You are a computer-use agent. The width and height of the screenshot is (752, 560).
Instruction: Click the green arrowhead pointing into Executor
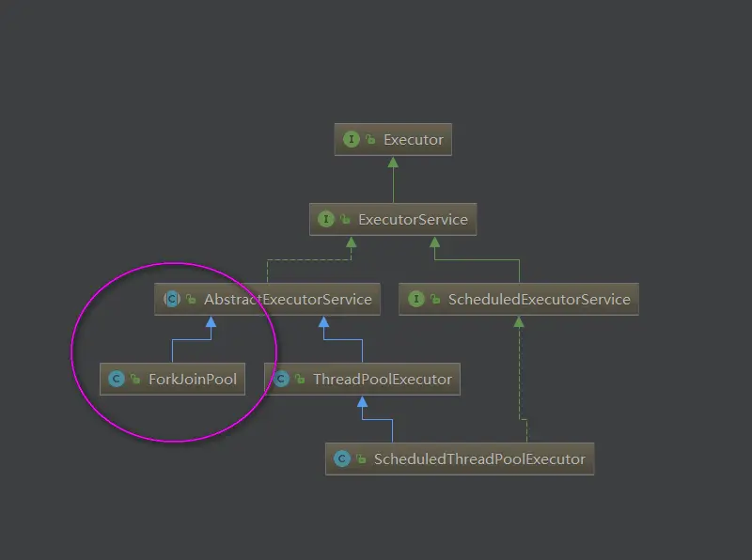coord(393,162)
